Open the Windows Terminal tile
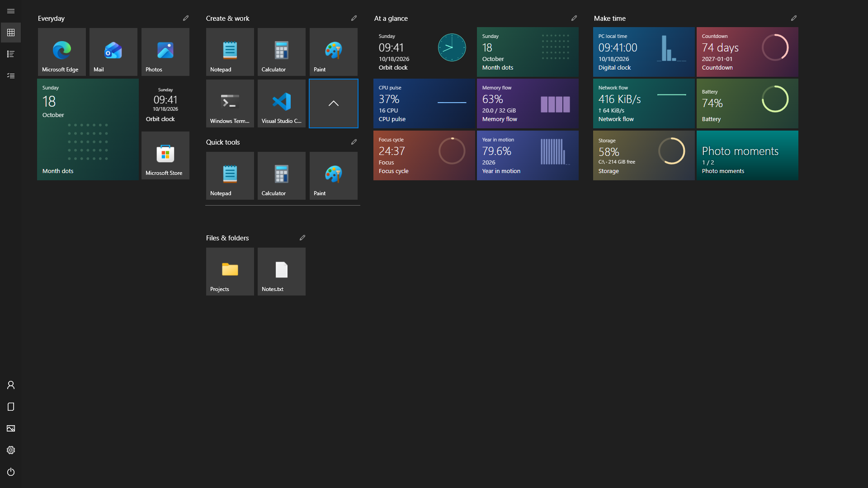868x488 pixels. click(230, 103)
